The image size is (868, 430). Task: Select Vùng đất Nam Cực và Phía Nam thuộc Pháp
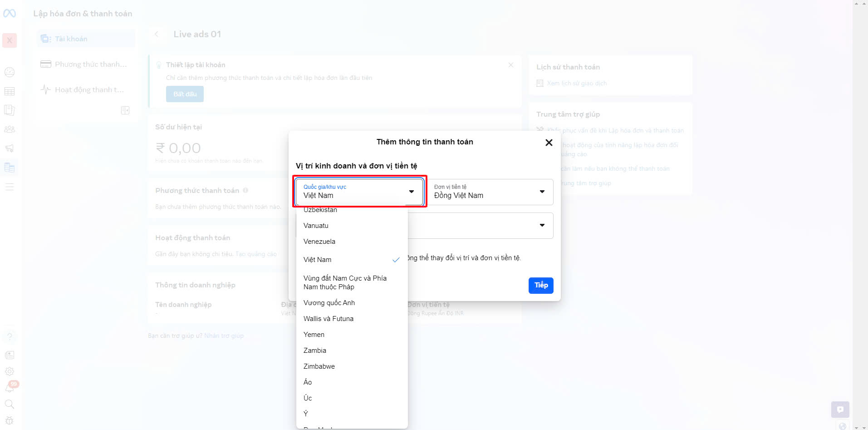pos(352,282)
